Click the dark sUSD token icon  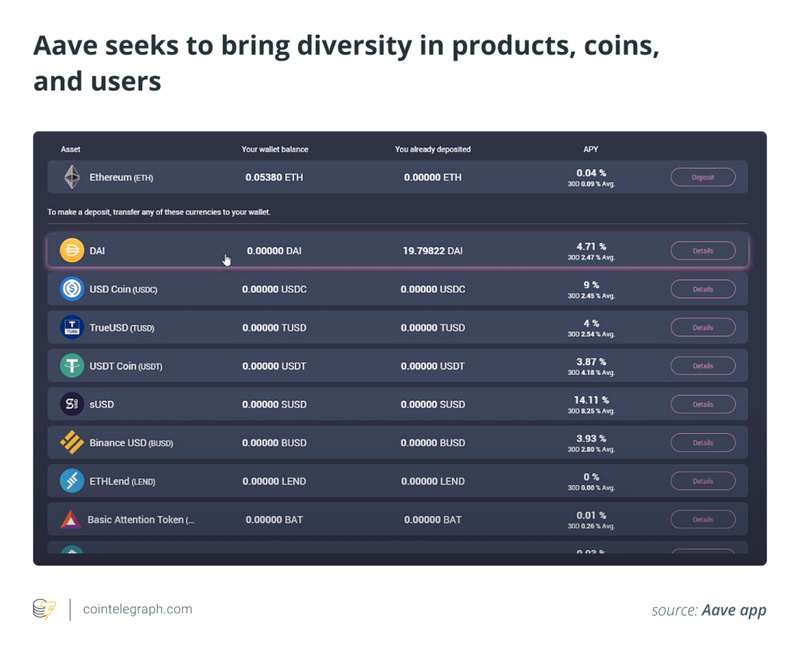pyautogui.click(x=71, y=404)
